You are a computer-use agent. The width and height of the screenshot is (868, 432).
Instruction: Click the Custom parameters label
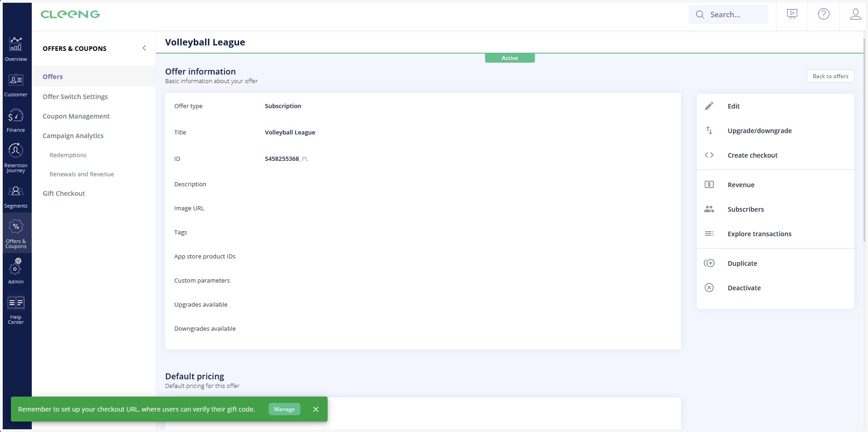202,281
